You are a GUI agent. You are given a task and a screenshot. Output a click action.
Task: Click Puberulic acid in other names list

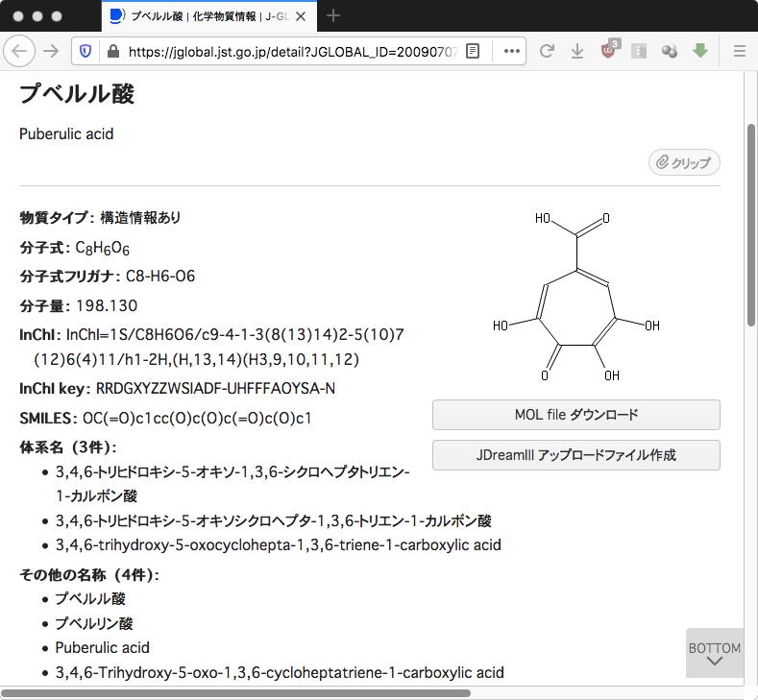pos(103,647)
